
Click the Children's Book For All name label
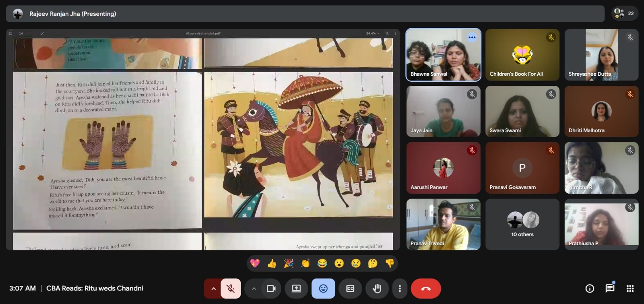pyautogui.click(x=516, y=74)
